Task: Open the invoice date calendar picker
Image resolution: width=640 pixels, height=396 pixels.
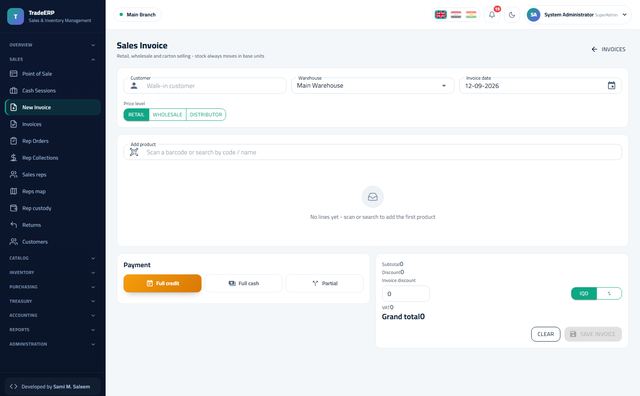Action: coord(611,86)
